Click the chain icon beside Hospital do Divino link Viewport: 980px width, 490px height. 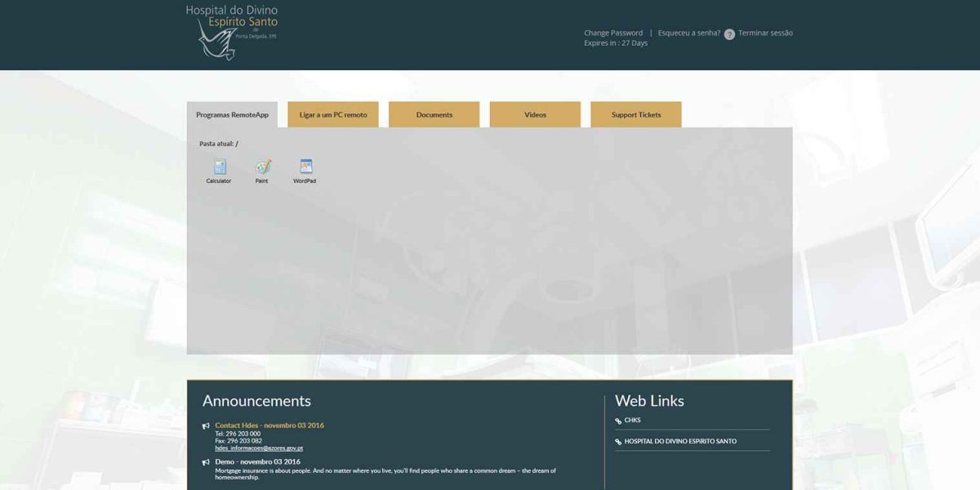click(x=617, y=440)
